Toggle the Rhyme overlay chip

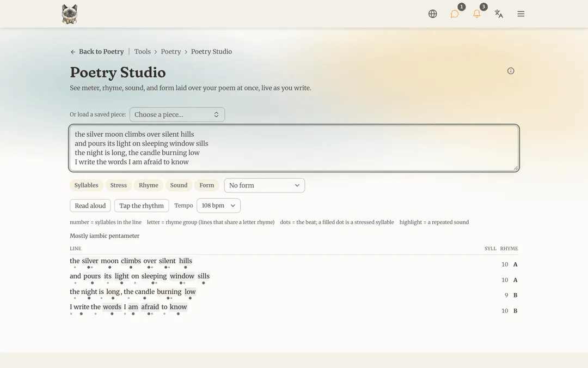click(x=149, y=185)
